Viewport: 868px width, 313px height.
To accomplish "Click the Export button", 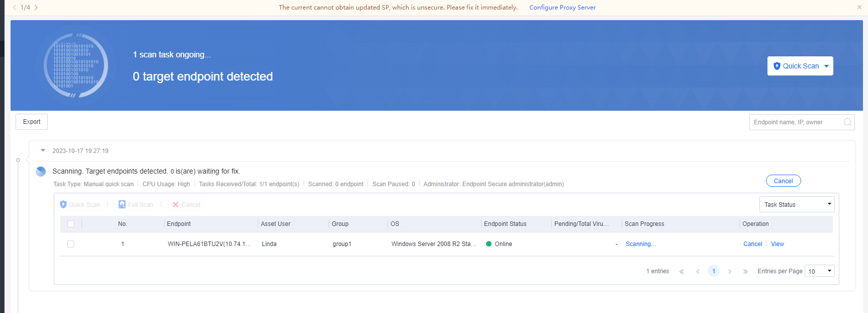I will (32, 122).
